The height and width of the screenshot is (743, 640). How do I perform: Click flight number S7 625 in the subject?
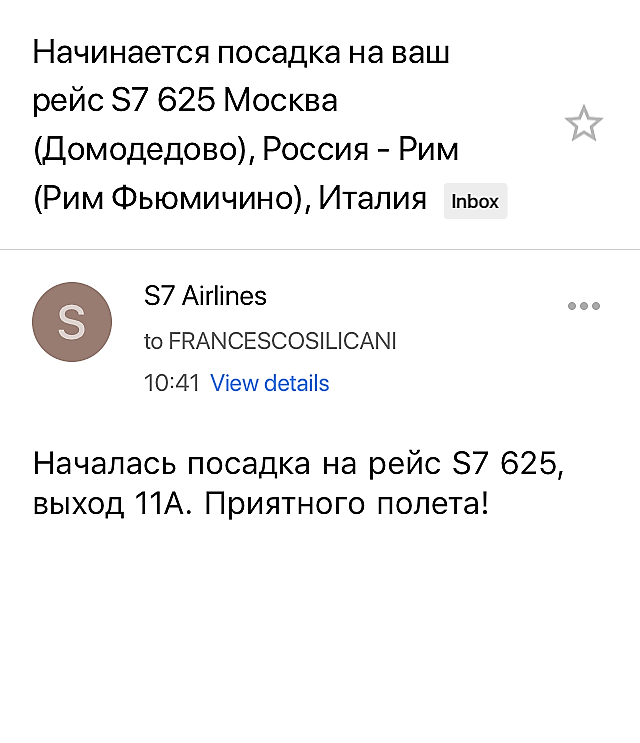(163, 100)
